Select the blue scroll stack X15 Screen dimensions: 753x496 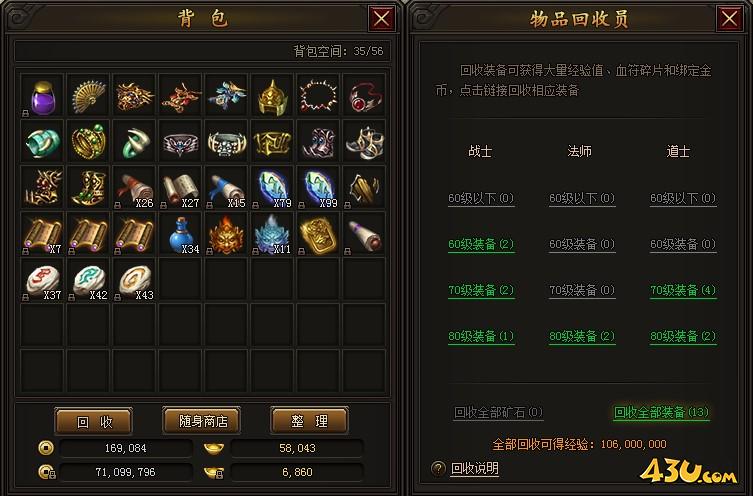226,188
